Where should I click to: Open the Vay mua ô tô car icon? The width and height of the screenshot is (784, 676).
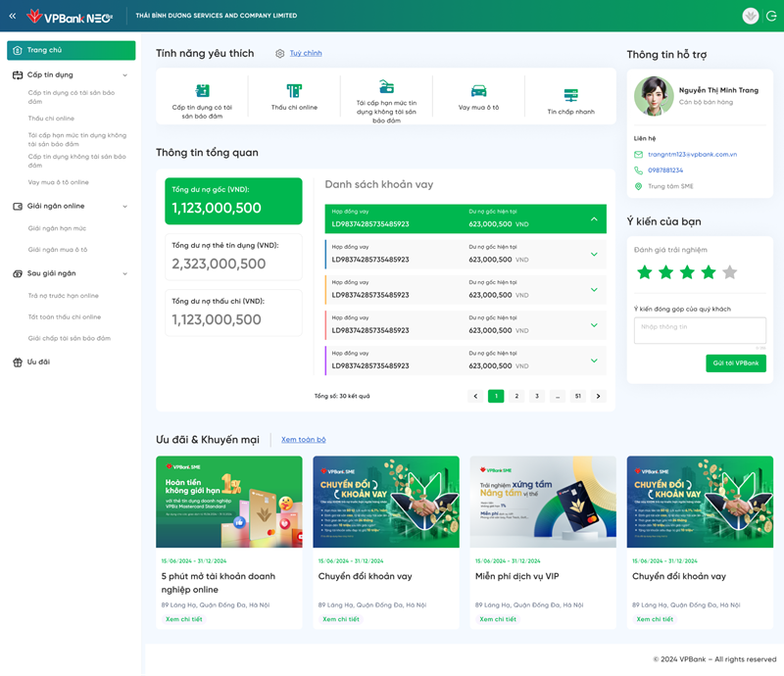pyautogui.click(x=478, y=90)
